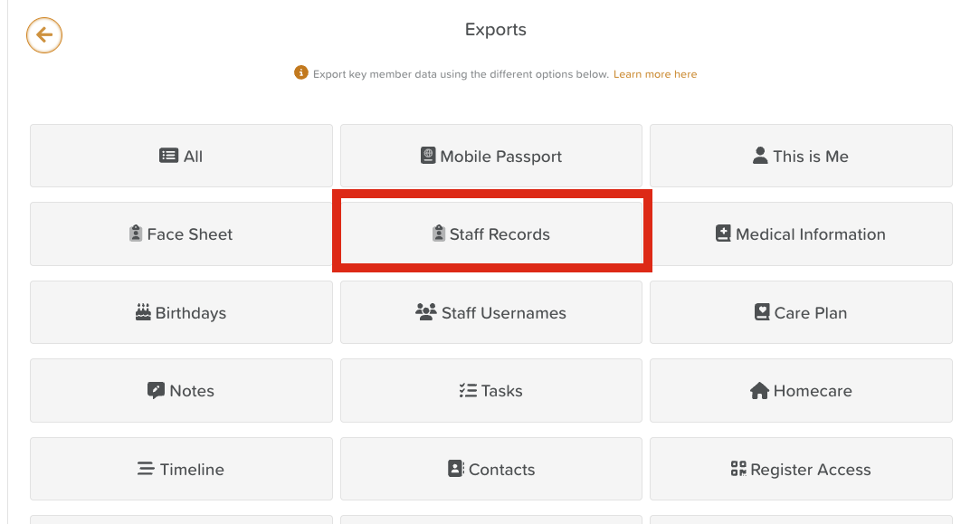
Task: Choose the Medical Information export
Action: pos(801,233)
